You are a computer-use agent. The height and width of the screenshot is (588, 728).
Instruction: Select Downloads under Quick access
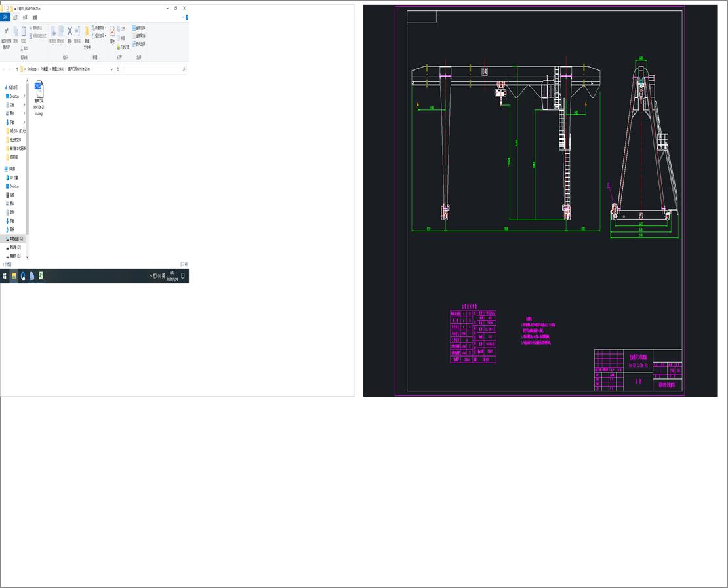click(11, 123)
